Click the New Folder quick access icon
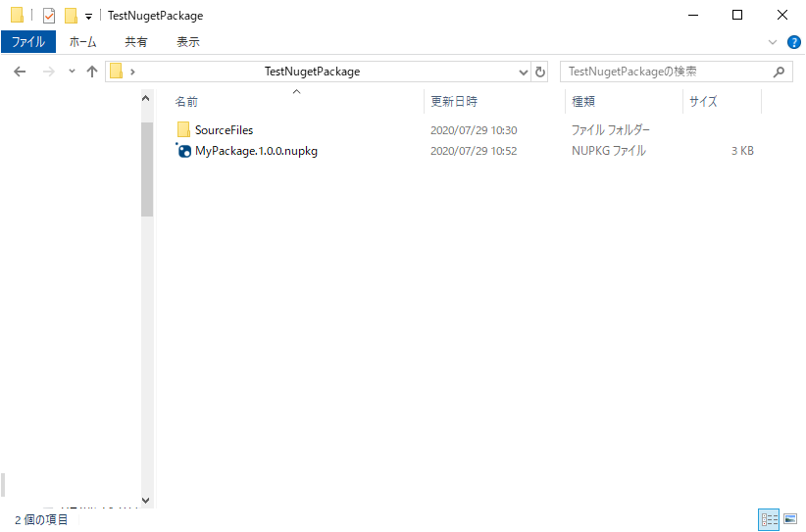This screenshot has height=532, width=806. (71, 16)
